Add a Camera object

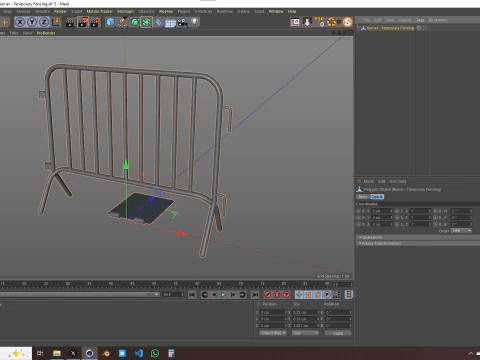coord(182,22)
